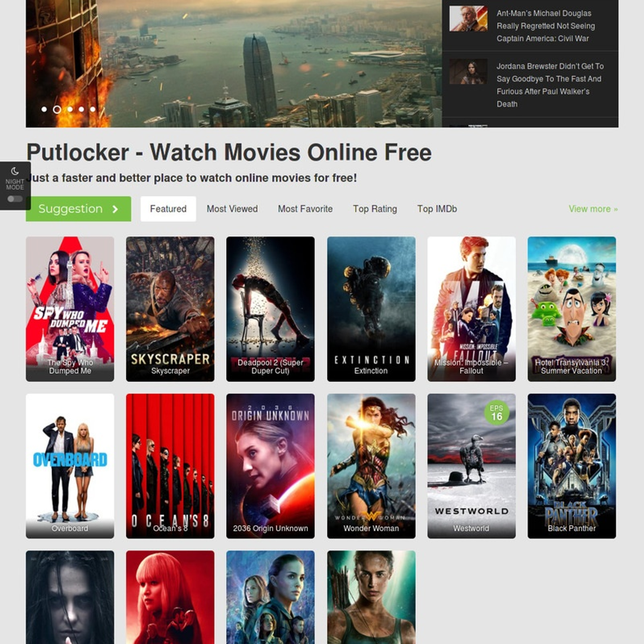This screenshot has width=644, height=644.
Task: Open the Wonder Woman movie poster
Action: pyautogui.click(x=371, y=466)
